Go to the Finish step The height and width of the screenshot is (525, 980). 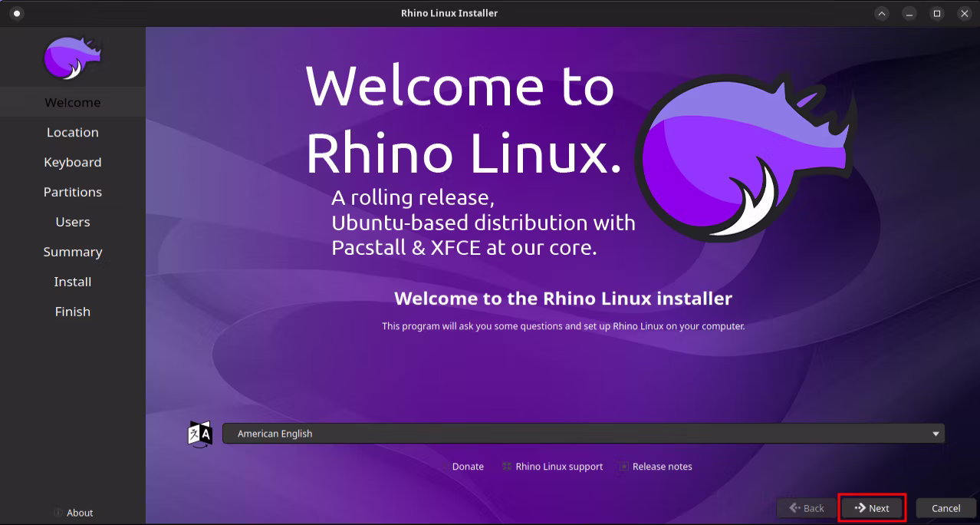coord(72,312)
